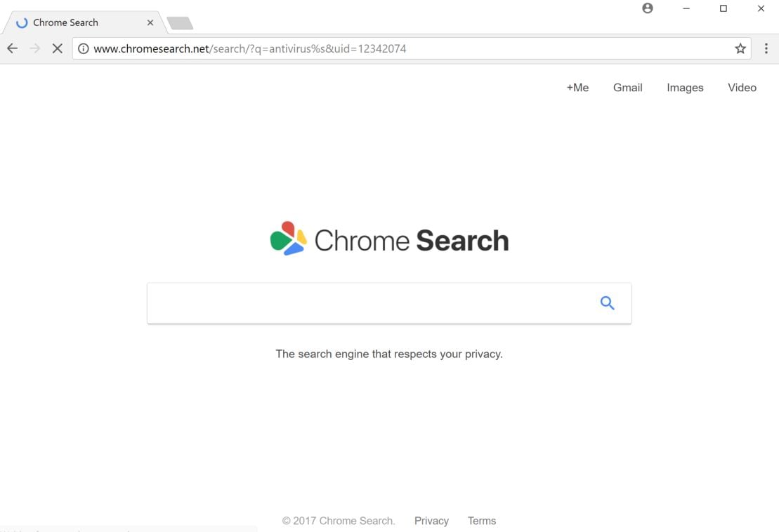Click the Chrome Search logo
Screen dimensions: 779x532
coord(389,240)
